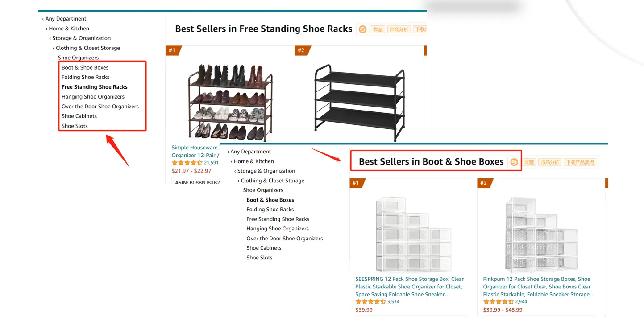Open Pinkpum 12 Pack Shoe Storage Boxes link
This screenshot has height=325, width=644.
tap(539, 287)
